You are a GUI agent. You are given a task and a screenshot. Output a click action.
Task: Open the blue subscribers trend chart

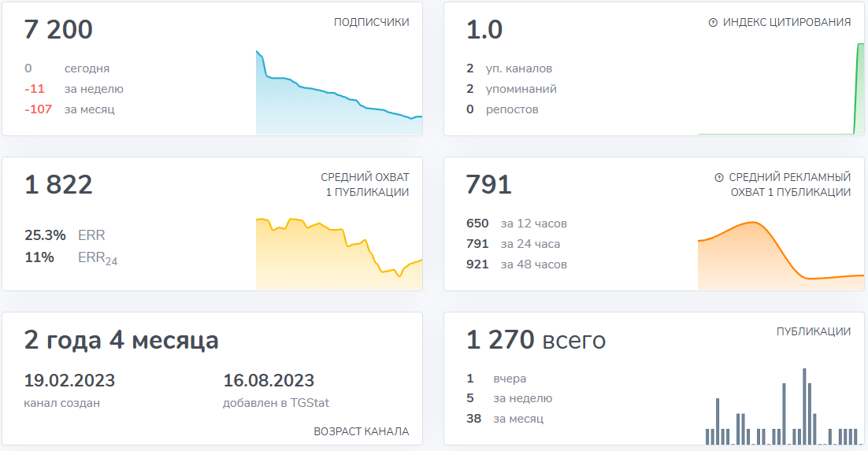click(x=339, y=92)
